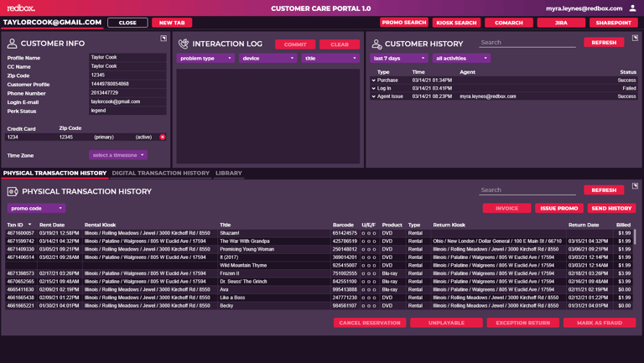
Task: Click Send History
Action: coord(611,208)
